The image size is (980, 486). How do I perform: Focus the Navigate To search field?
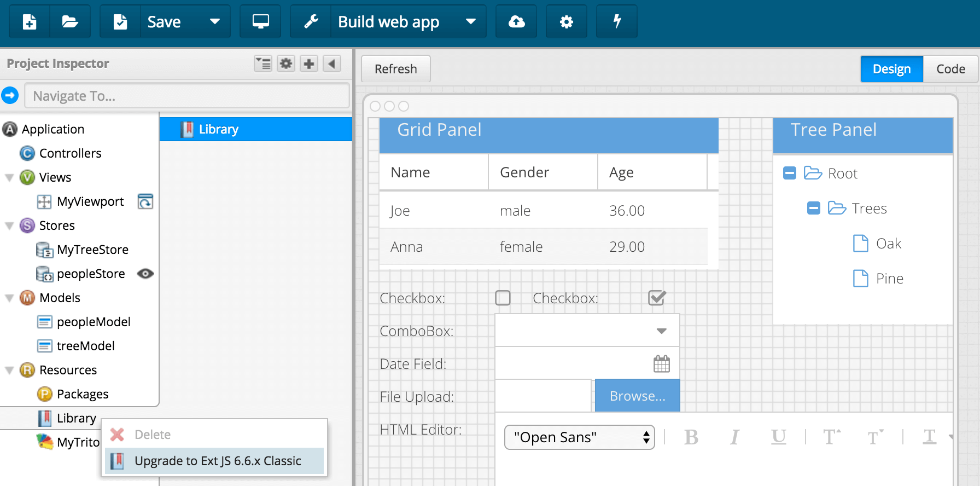click(x=187, y=96)
